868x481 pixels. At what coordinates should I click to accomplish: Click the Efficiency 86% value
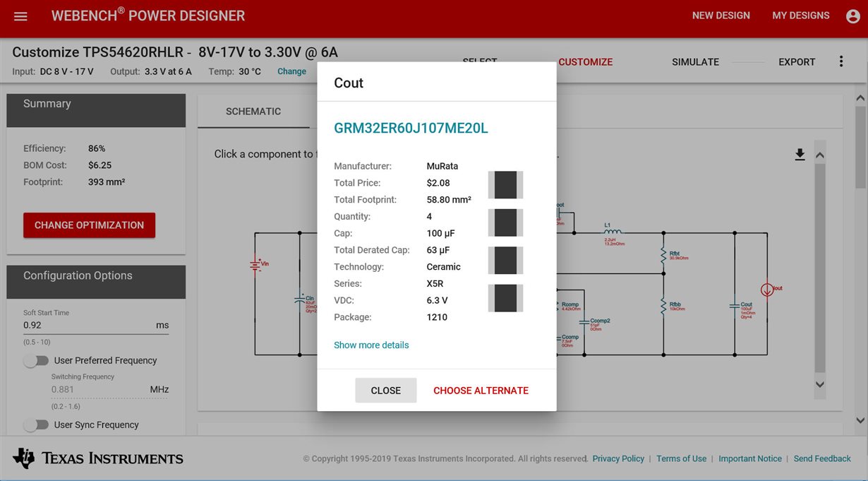point(97,148)
